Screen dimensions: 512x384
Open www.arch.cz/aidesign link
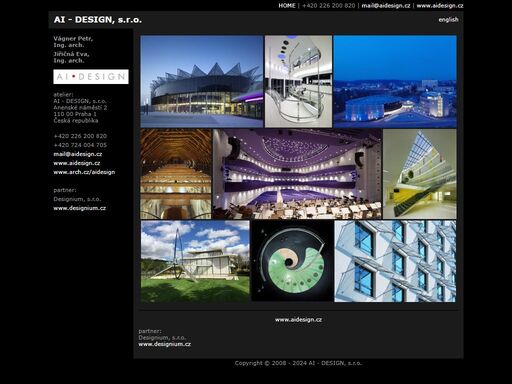[84, 172]
